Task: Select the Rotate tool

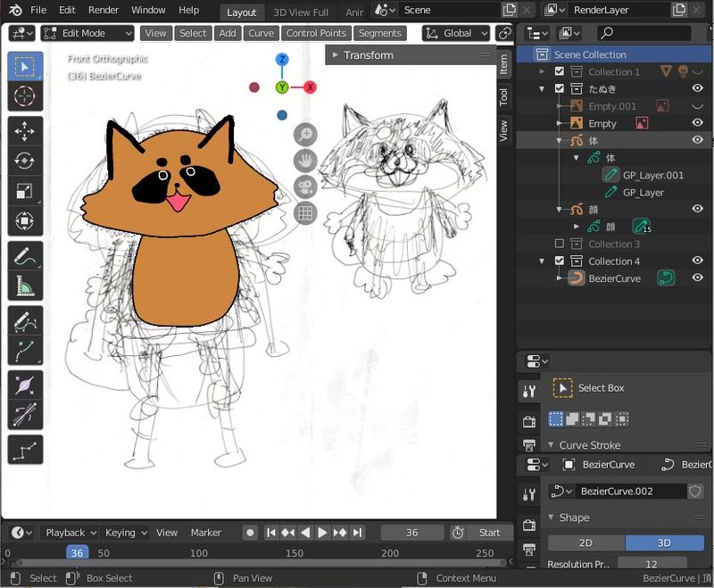Action: (25, 161)
